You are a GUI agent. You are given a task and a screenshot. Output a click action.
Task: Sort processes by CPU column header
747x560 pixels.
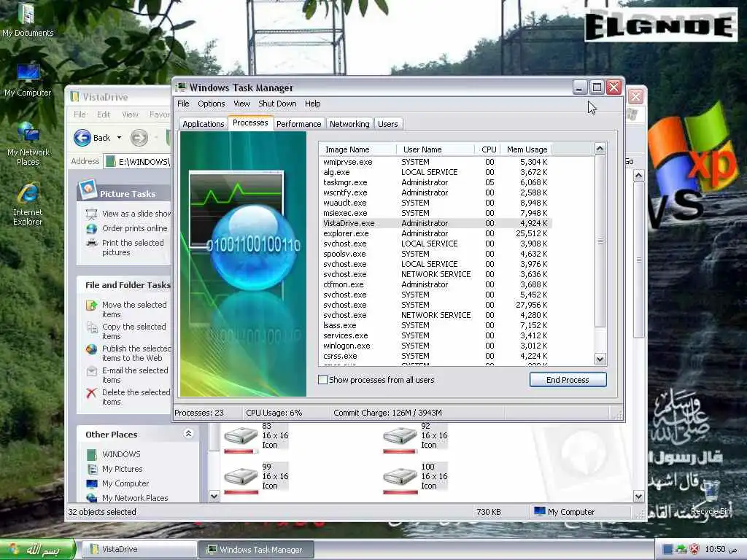(488, 149)
